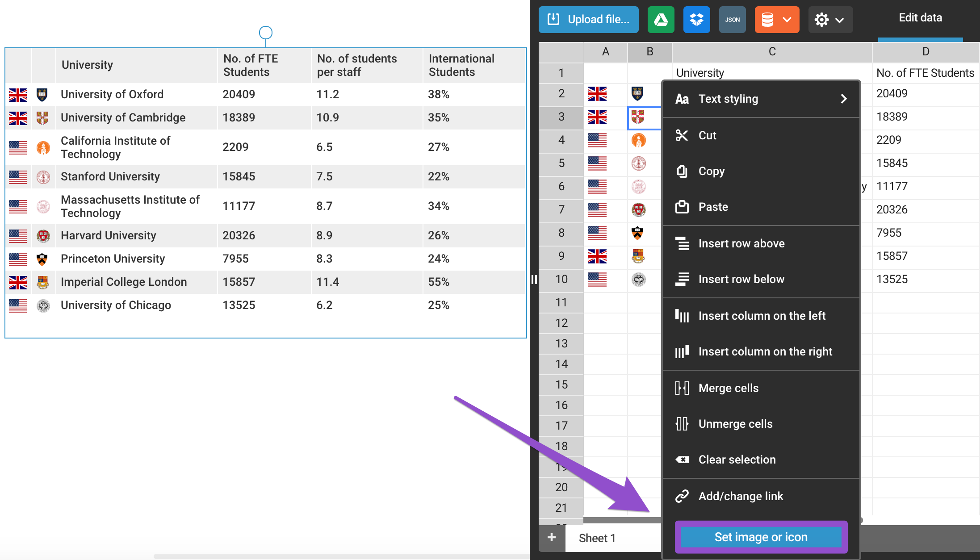Click the Harvard crest in spreadsheet row 7

(639, 209)
